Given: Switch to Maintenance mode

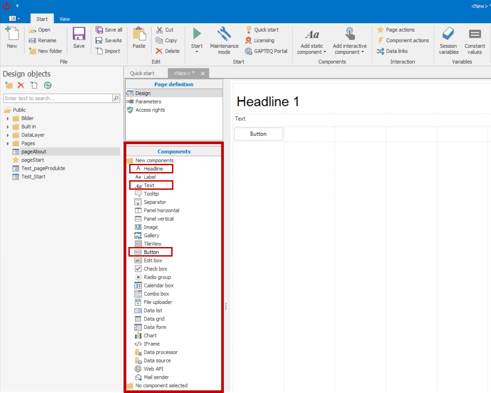Looking at the screenshot, I should [x=224, y=40].
